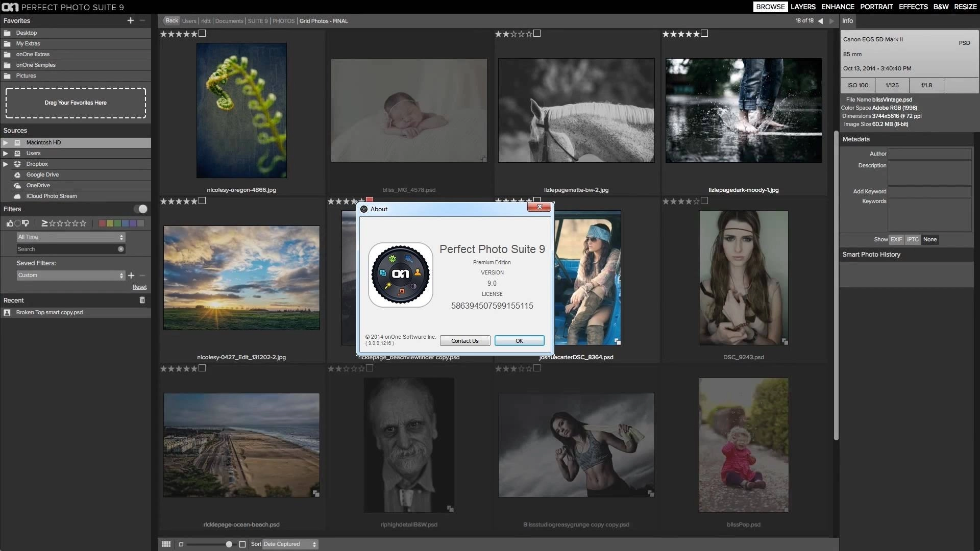Expand the Users source
The image size is (980, 551).
6,153
